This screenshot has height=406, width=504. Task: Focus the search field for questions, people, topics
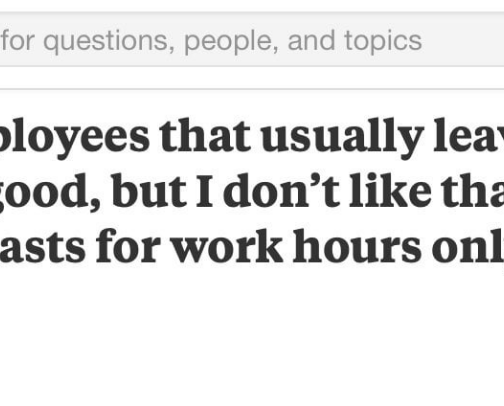252,40
